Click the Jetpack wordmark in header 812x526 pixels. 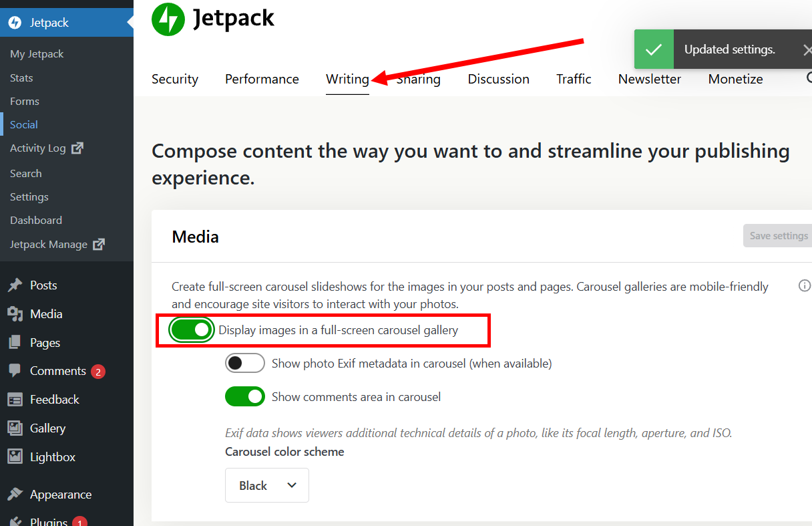[x=234, y=19]
